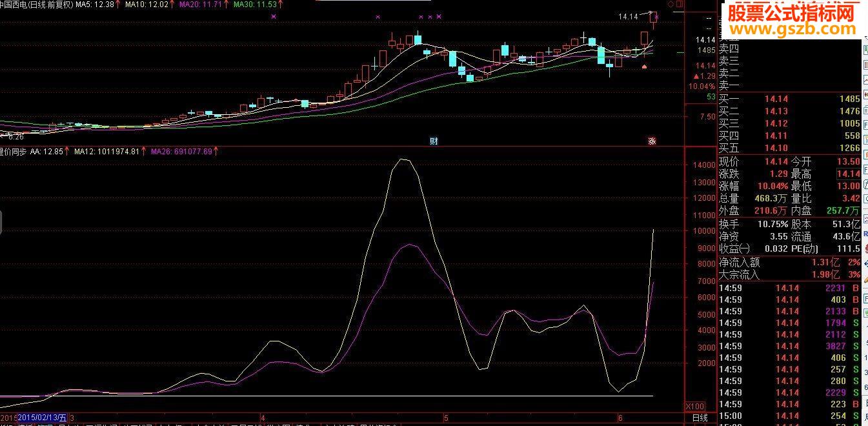Click the 15:00 trade tick row
The width and height of the screenshot is (868, 426).
pos(789,416)
